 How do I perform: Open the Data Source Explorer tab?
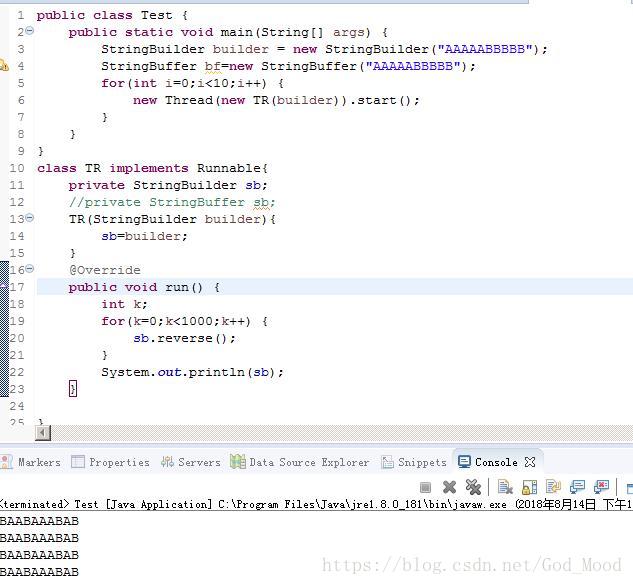pyautogui.click(x=300, y=462)
